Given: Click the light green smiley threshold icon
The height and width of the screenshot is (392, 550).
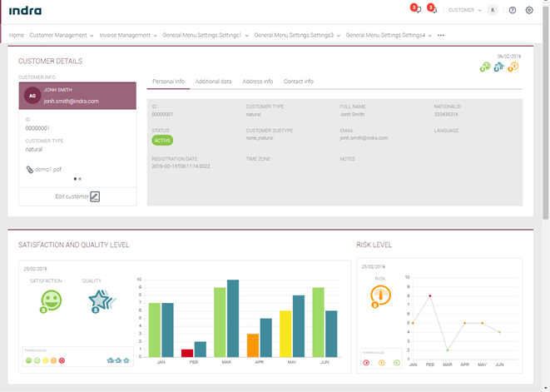Looking at the screenshot, I should click(x=37, y=360).
